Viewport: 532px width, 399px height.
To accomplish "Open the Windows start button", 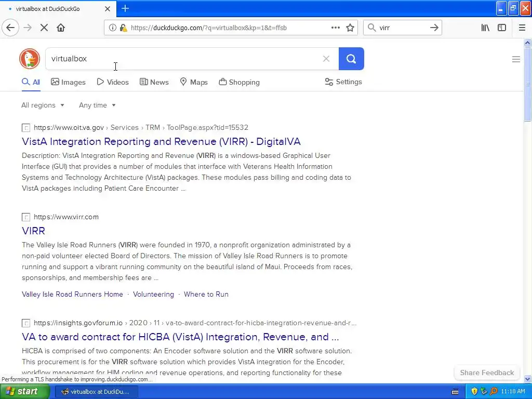I will pyautogui.click(x=24, y=392).
